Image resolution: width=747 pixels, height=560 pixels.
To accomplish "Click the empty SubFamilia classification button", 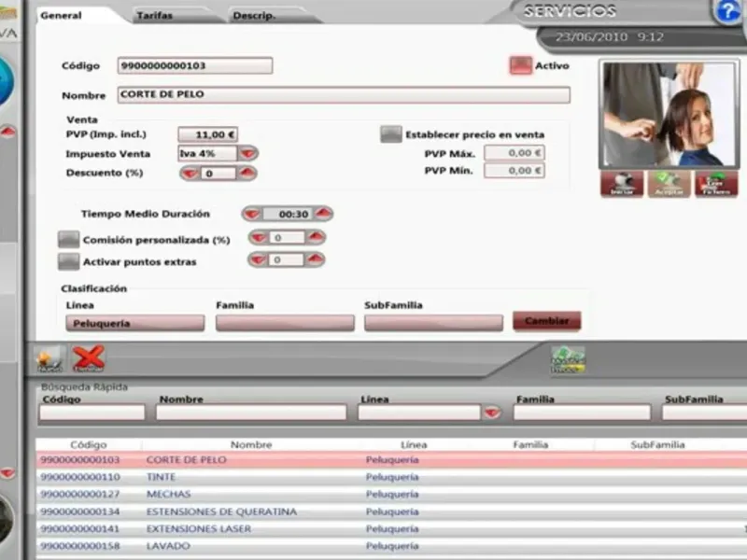I will [433, 323].
